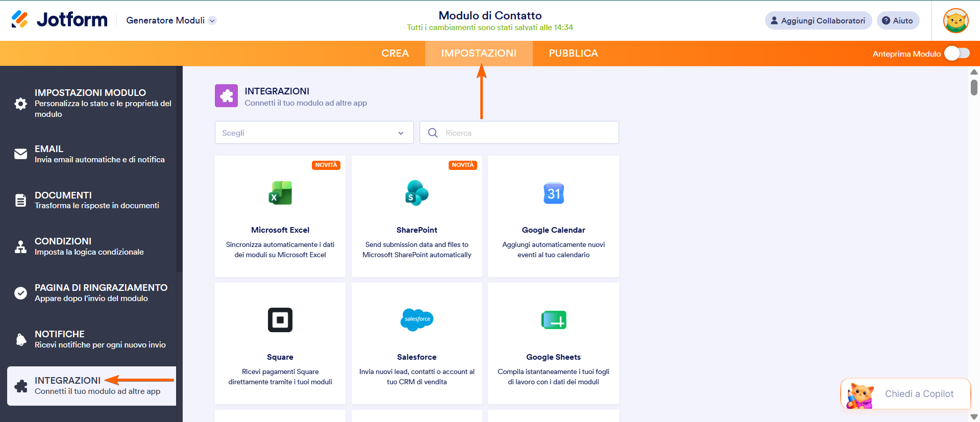Click the Google Calendar icon
Image resolution: width=980 pixels, height=422 pixels.
(x=553, y=193)
